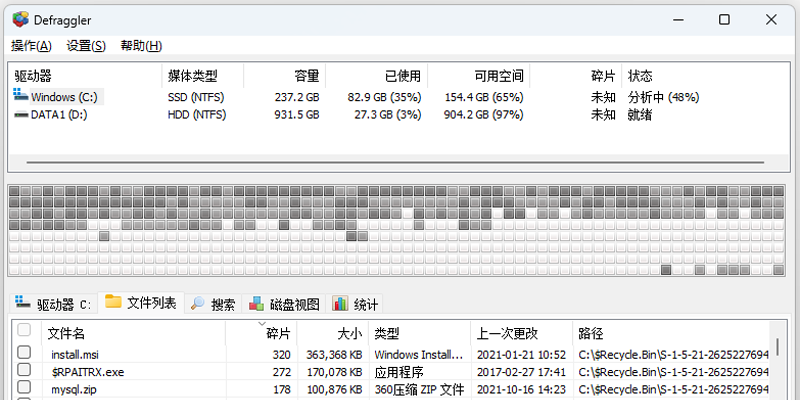Image resolution: width=800 pixels, height=400 pixels.
Task: Sort files by 类型 column header
Action: pos(419,334)
